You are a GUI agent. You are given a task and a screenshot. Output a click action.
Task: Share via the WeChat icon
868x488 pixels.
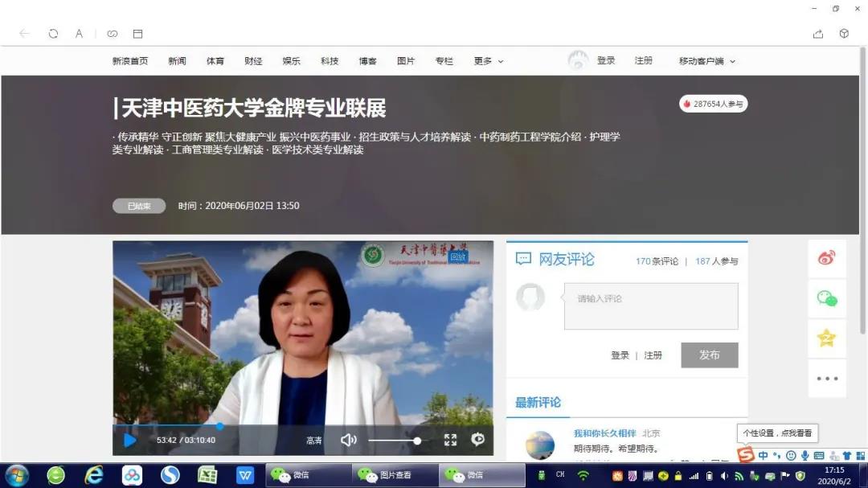(826, 298)
